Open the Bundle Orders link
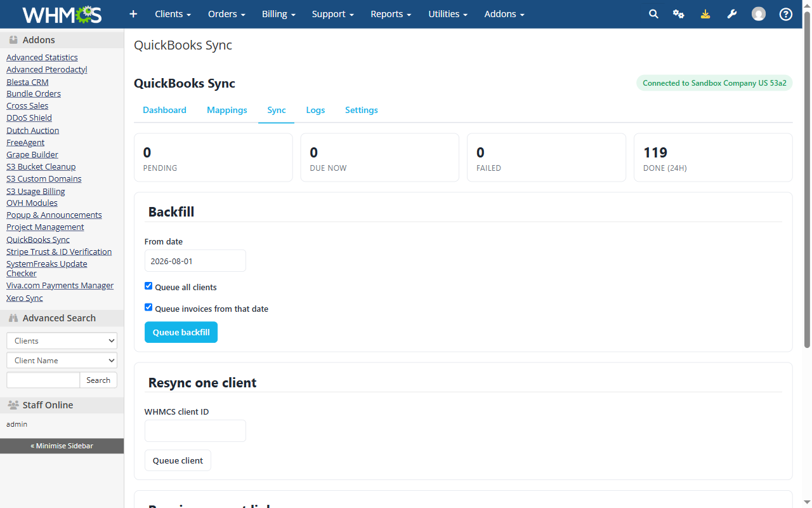Viewport: 812px width, 508px height. pos(34,93)
